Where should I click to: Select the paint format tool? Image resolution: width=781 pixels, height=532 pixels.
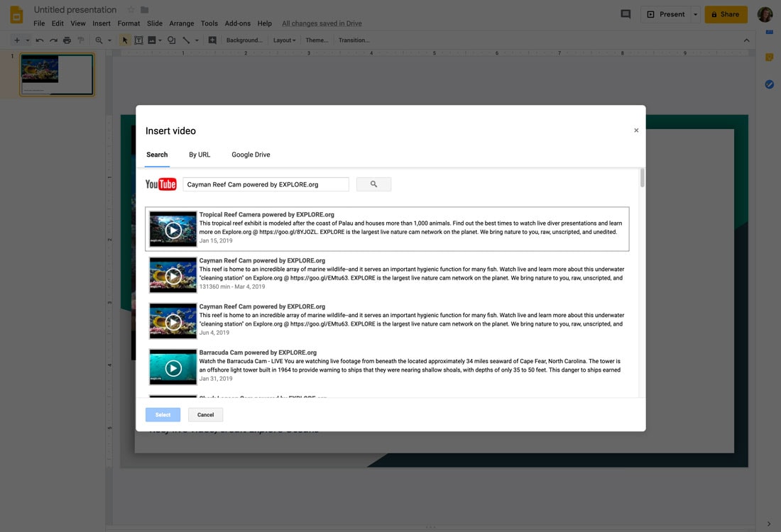[81, 40]
